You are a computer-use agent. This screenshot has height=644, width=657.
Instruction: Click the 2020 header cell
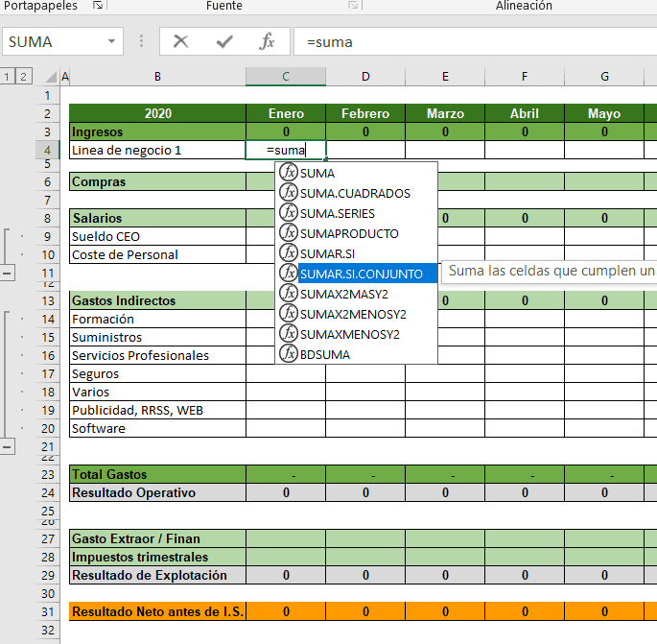click(x=157, y=113)
